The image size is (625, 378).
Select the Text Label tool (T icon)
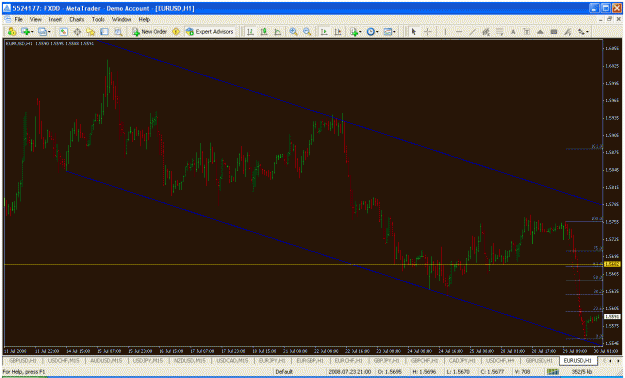[x=527, y=32]
